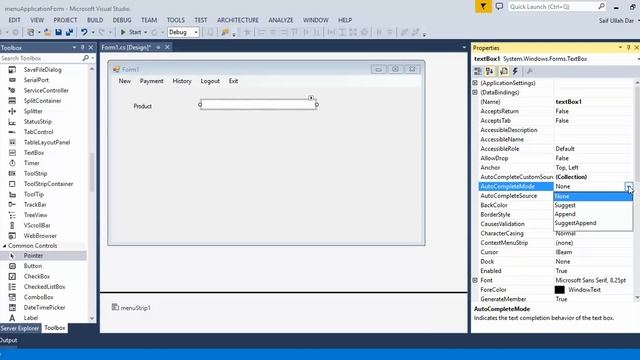The image size is (640, 360).
Task: Click the wrench Property Pages icon
Action: (529, 71)
